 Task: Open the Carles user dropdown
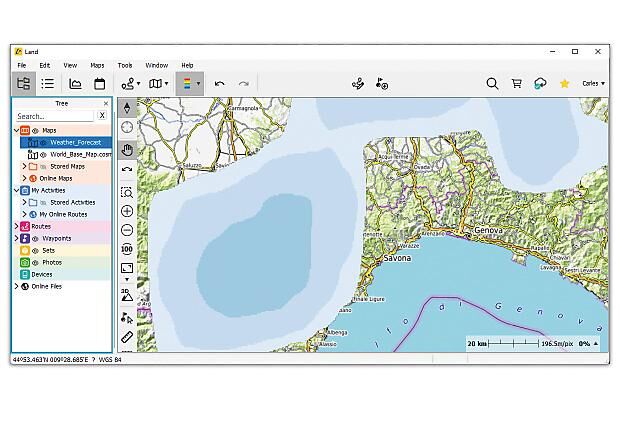[x=593, y=83]
